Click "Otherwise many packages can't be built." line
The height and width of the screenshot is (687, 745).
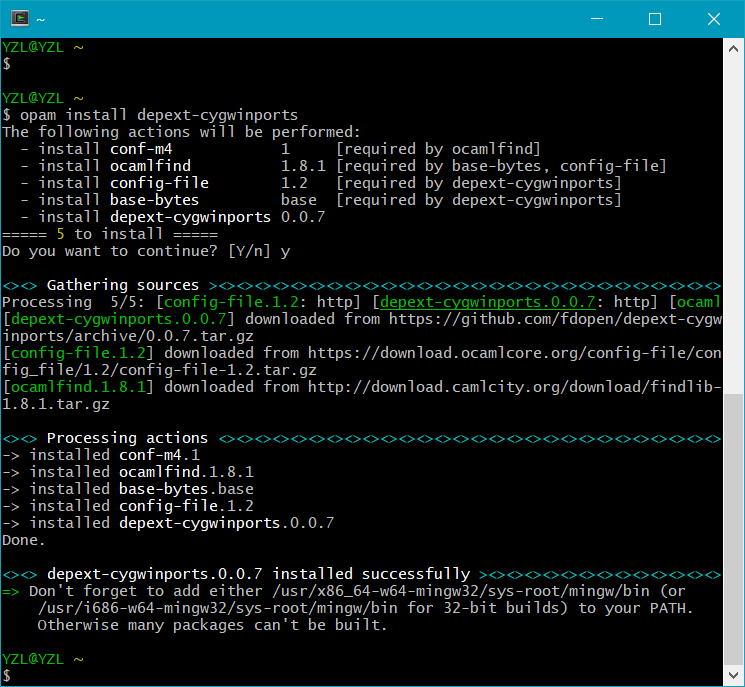(212, 625)
